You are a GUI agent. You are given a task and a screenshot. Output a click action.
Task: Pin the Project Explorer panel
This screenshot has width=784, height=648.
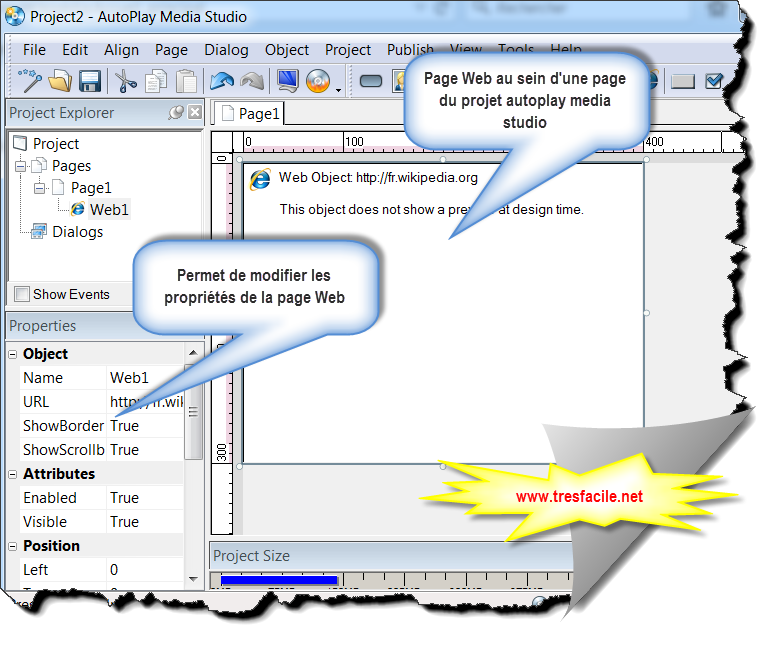coord(176,112)
